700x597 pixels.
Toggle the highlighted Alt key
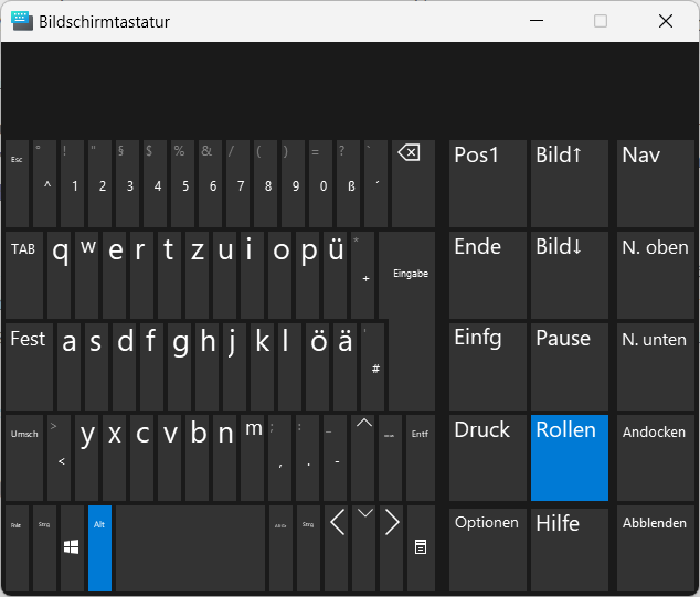click(100, 548)
